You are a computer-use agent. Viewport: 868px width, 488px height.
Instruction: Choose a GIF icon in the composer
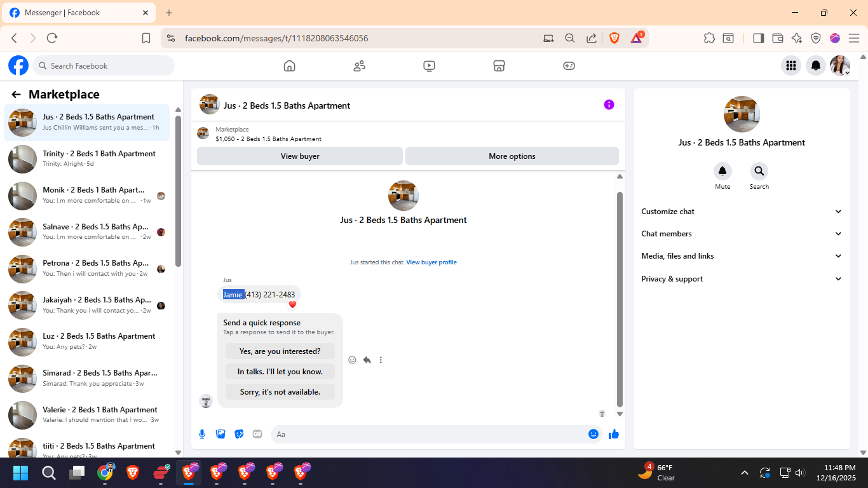(x=257, y=434)
